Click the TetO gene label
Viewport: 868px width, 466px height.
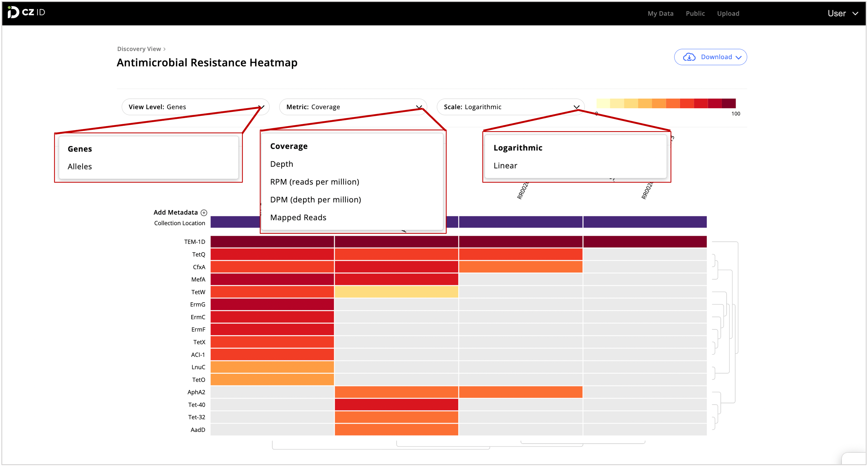click(x=198, y=380)
